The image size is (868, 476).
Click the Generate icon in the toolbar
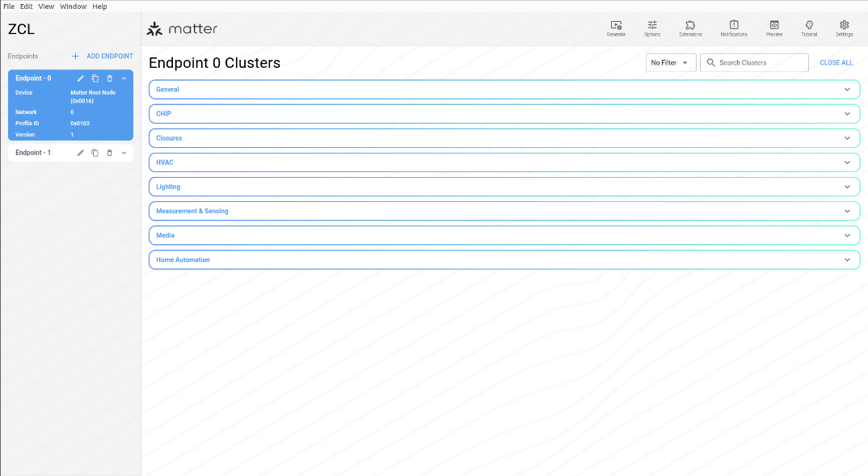tap(616, 26)
